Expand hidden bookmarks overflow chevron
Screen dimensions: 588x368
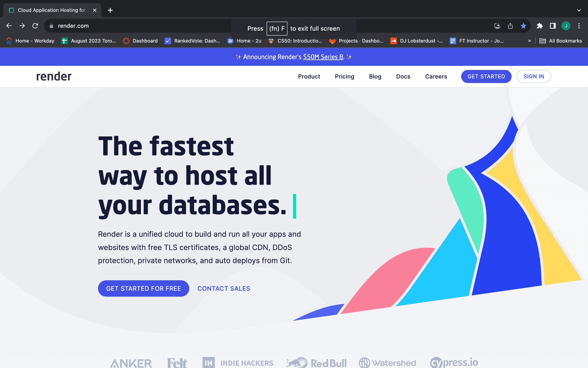[x=529, y=41]
